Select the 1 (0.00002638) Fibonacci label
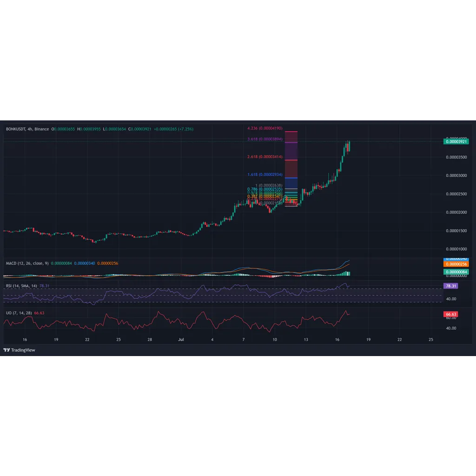 [269, 185]
